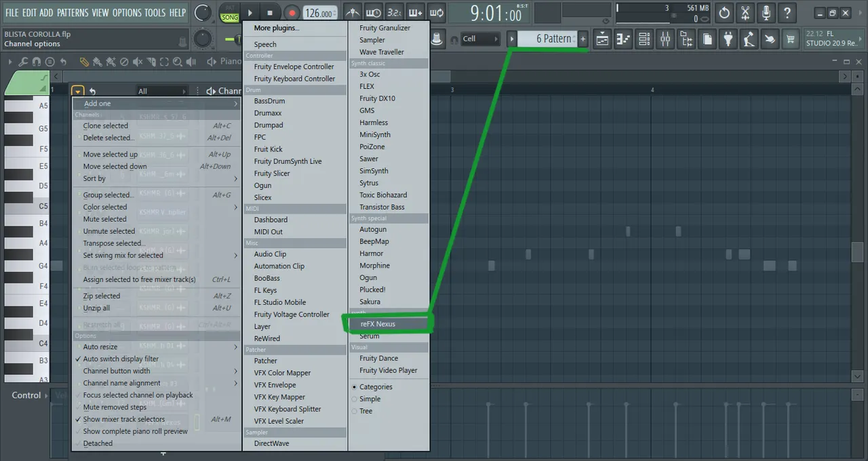Expand the Color selected submenu
The width and height of the screenshot is (868, 461).
[157, 207]
